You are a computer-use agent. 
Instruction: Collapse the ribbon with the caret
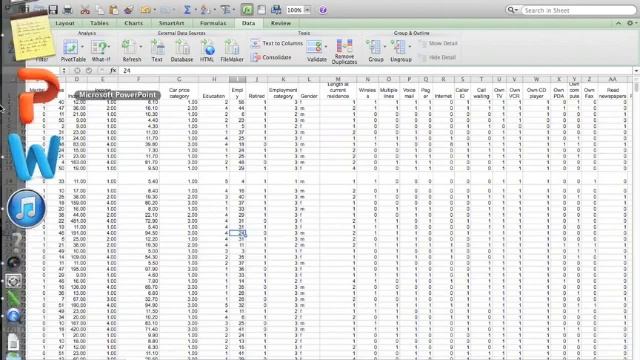point(618,23)
